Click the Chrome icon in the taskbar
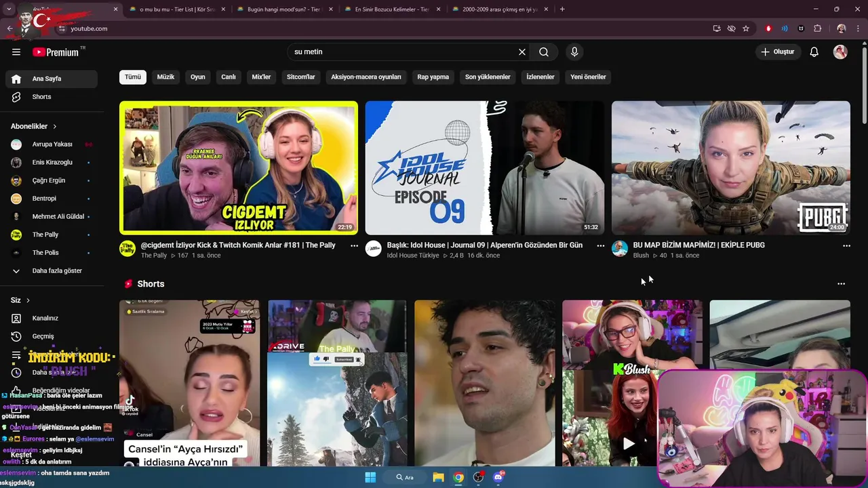Viewport: 868px width, 488px height. 459,477
